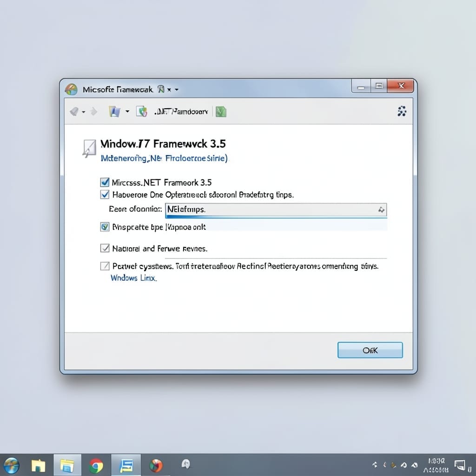Open the "NEIafanps." combo box
Viewport: 476px width, 476px height.
click(276, 210)
